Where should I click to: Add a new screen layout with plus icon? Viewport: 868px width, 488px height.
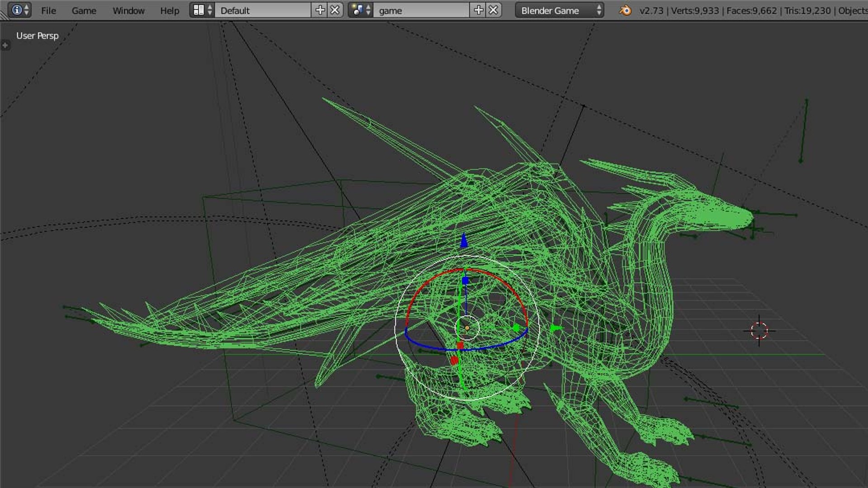click(x=320, y=10)
